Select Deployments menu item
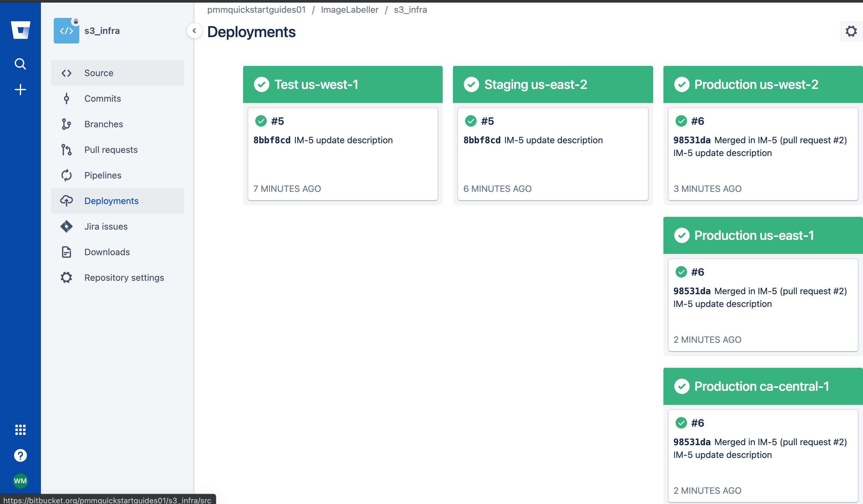This screenshot has height=504, width=863. click(x=111, y=201)
